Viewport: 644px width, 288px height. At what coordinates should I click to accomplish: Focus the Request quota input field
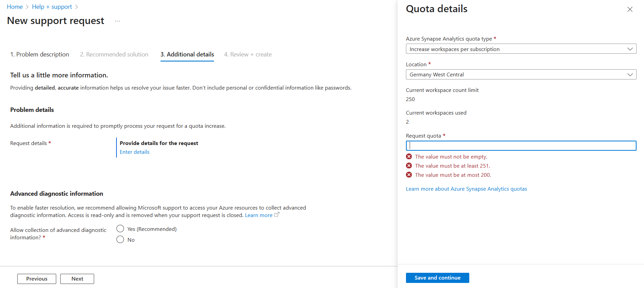tap(521, 146)
